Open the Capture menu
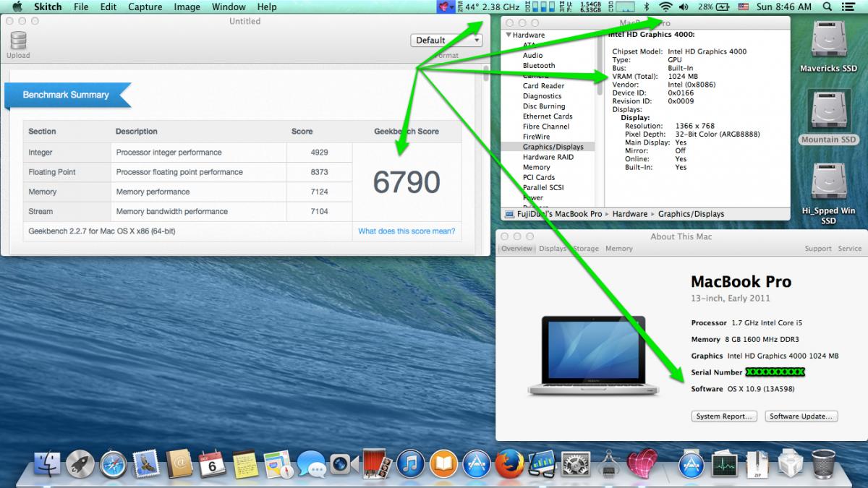 (x=145, y=7)
